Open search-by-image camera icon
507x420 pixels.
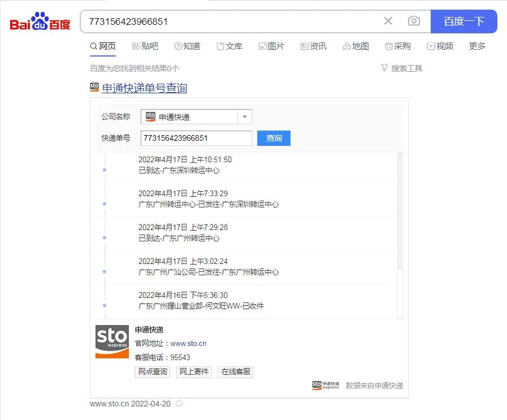pyautogui.click(x=414, y=21)
